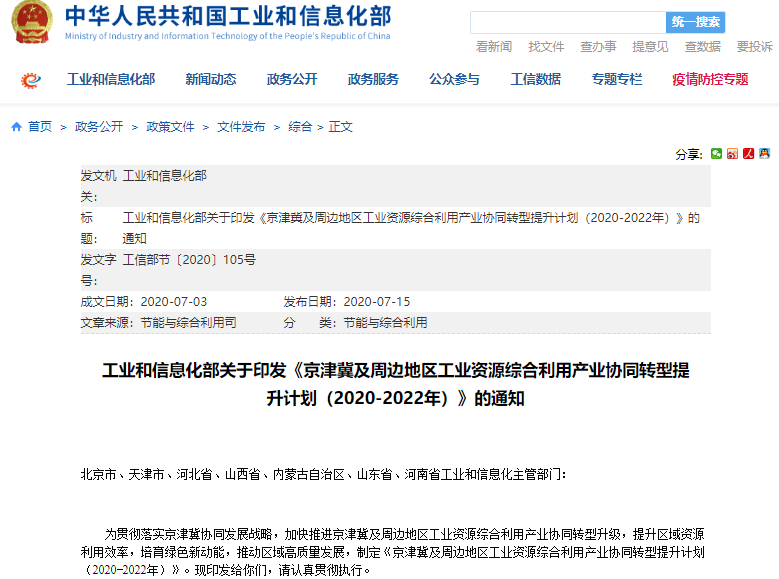Go to 政策文件 in breadcrumb

click(x=170, y=127)
